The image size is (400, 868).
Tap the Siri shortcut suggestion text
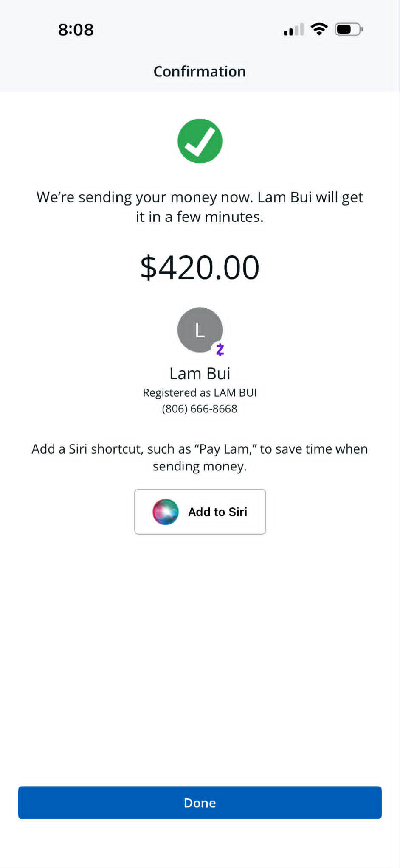click(200, 457)
